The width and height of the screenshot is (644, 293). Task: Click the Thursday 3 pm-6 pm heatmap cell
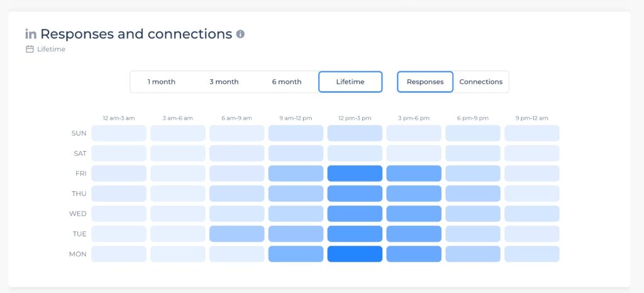pos(414,193)
